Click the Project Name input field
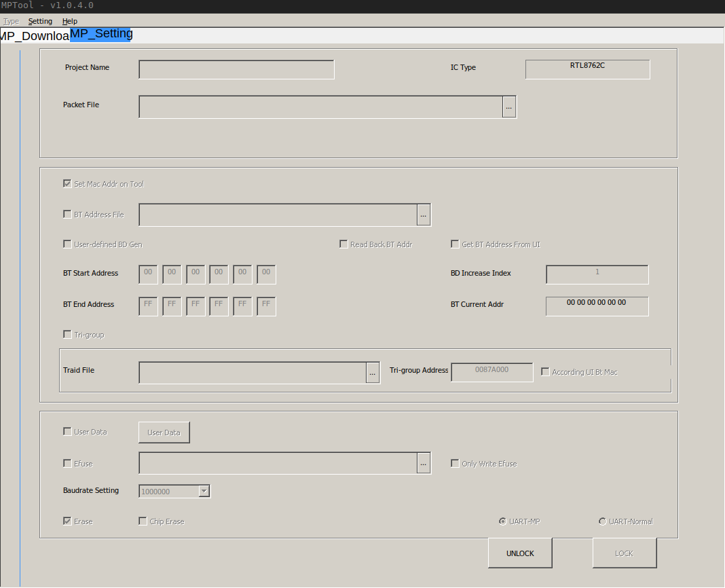This screenshot has width=725, height=588. pos(236,69)
